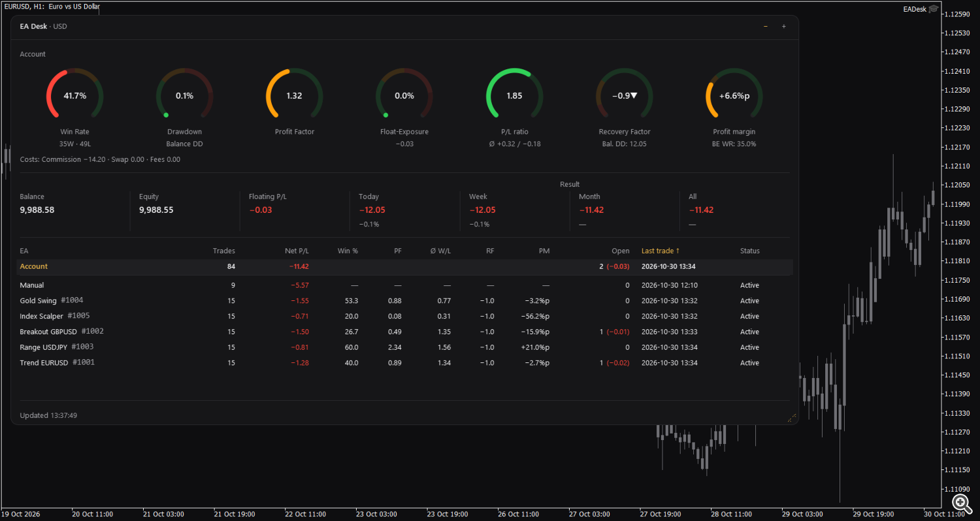
Task: Sort the table by Win % column
Action: click(348, 251)
